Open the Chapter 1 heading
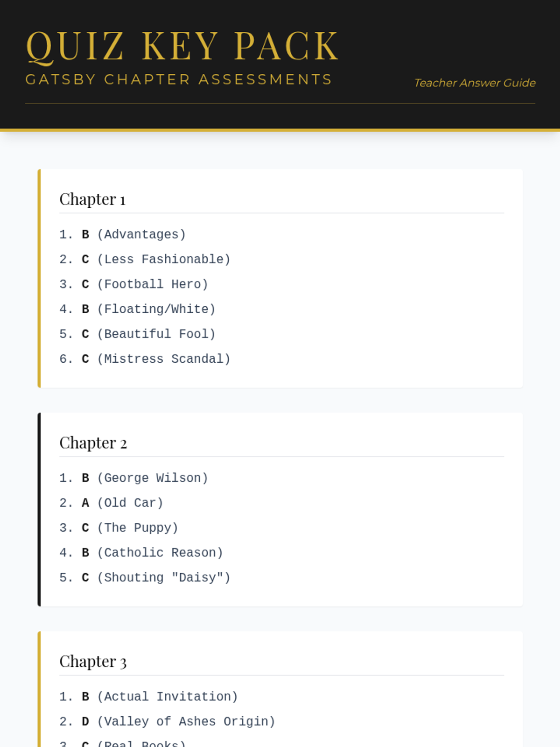Screen dimensions: 560x747 click(92, 199)
